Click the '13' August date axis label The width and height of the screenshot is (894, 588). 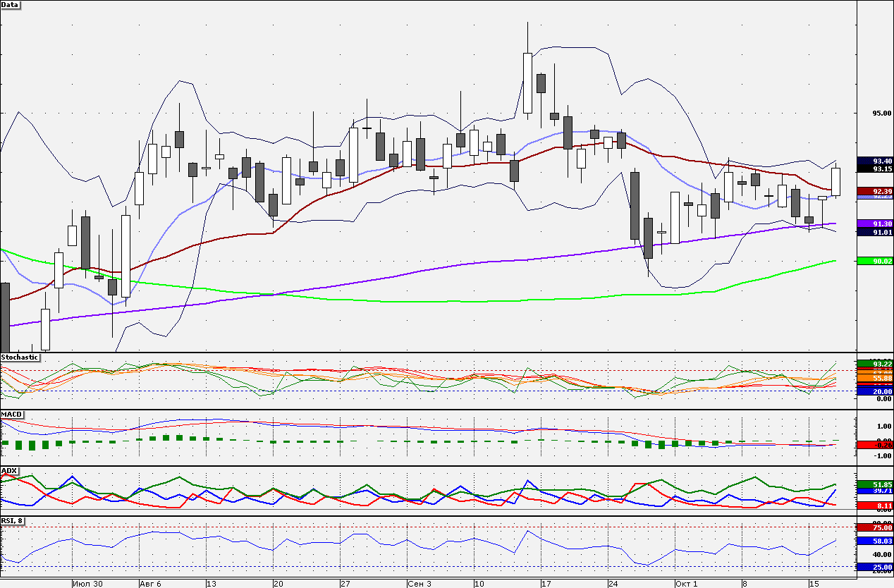click(211, 584)
